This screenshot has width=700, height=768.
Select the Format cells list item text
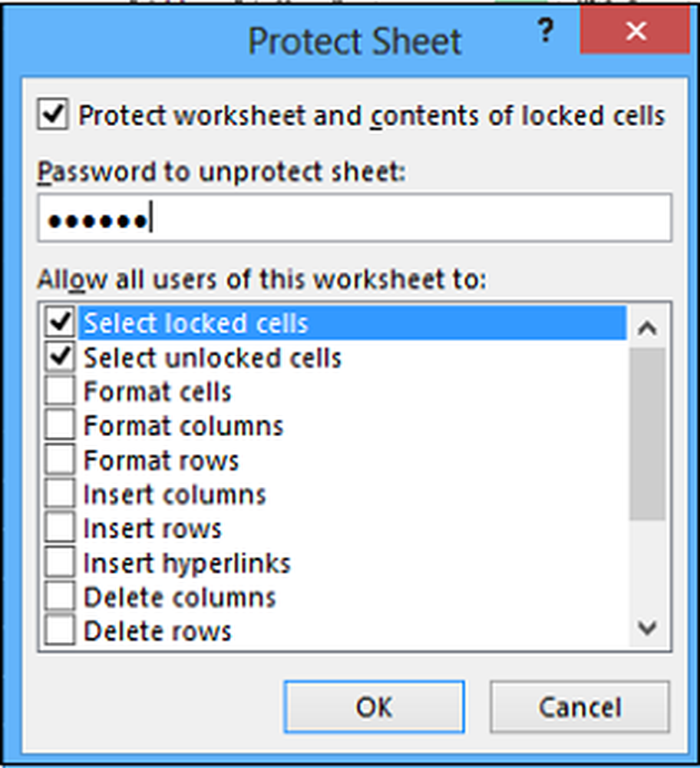157,392
